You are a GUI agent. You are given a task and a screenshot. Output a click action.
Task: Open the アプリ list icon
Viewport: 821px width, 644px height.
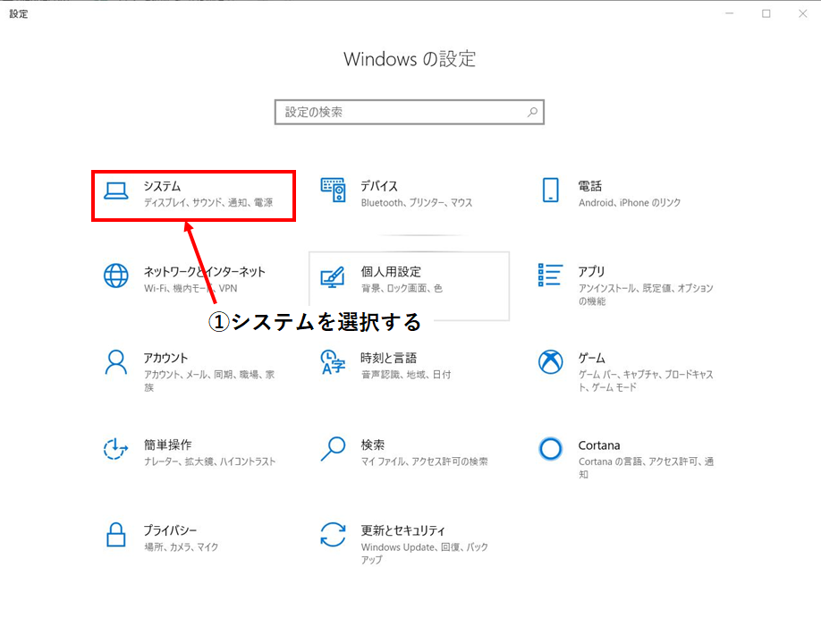550,275
